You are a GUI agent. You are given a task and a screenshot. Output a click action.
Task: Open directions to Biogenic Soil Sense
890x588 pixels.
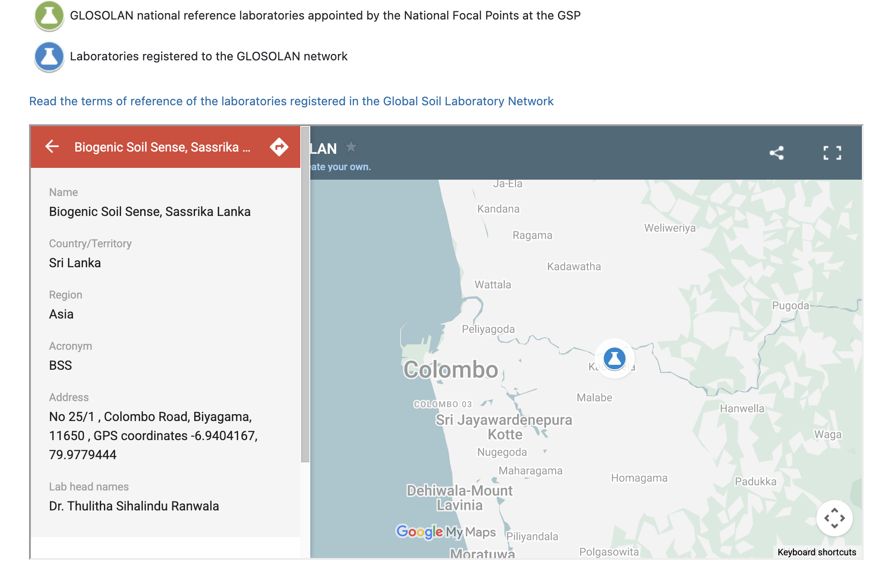tap(279, 147)
